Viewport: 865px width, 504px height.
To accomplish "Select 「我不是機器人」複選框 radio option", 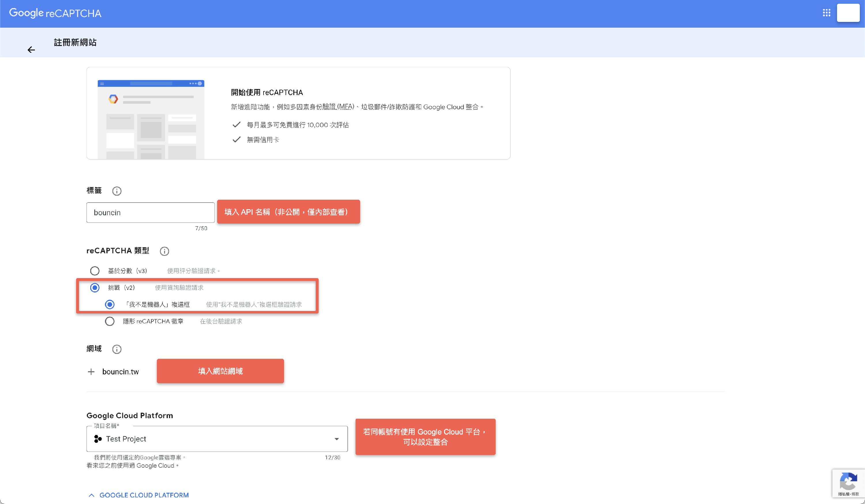I will (x=110, y=304).
